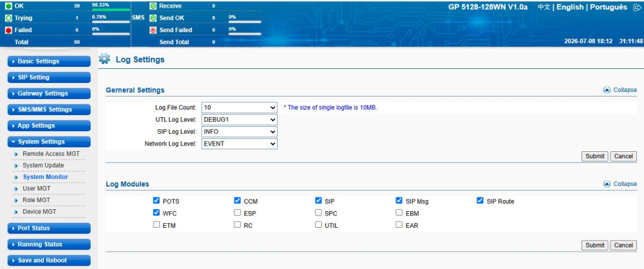Open the Network Log Level dropdown
Viewport: 644px width, 269px height.
point(240,144)
